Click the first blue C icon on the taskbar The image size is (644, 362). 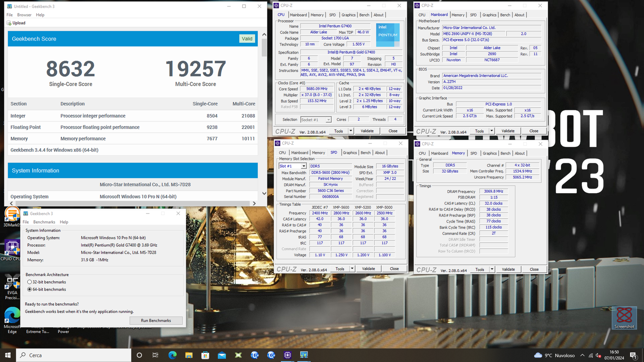[x=254, y=355]
